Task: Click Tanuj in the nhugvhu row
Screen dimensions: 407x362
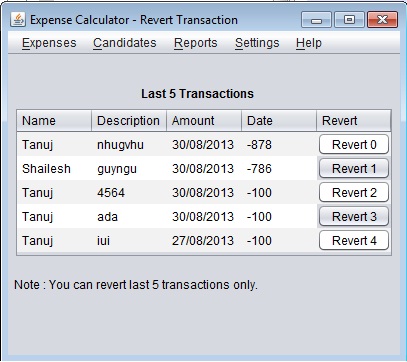Action: 54,145
